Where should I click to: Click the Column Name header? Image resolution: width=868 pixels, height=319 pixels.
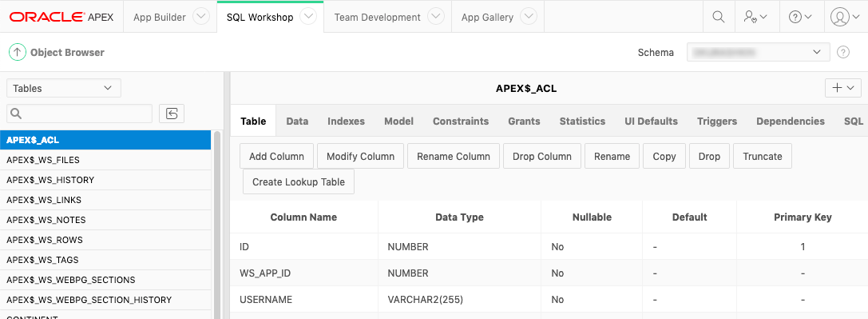click(303, 217)
